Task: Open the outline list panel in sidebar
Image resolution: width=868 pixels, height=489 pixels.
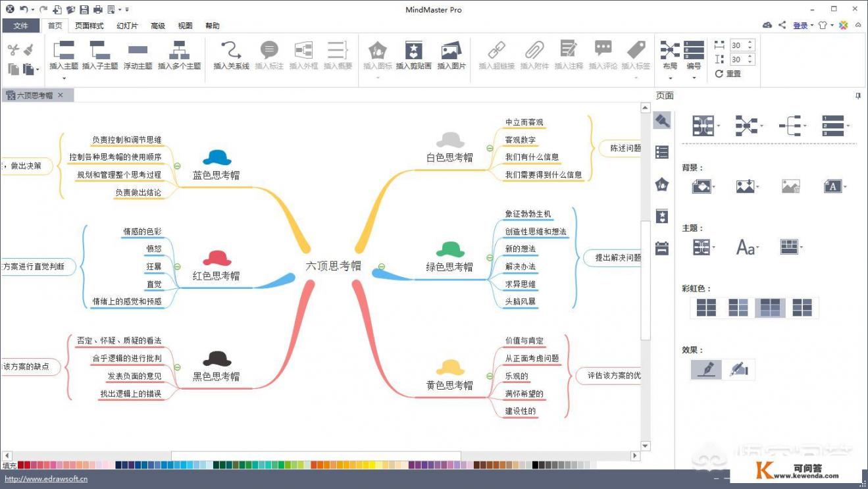Action: click(x=662, y=152)
